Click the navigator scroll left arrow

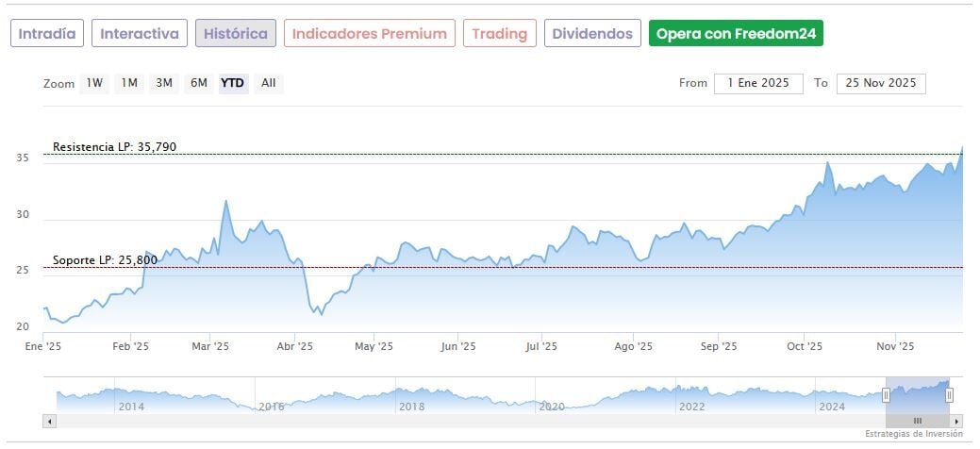pyautogui.click(x=50, y=421)
